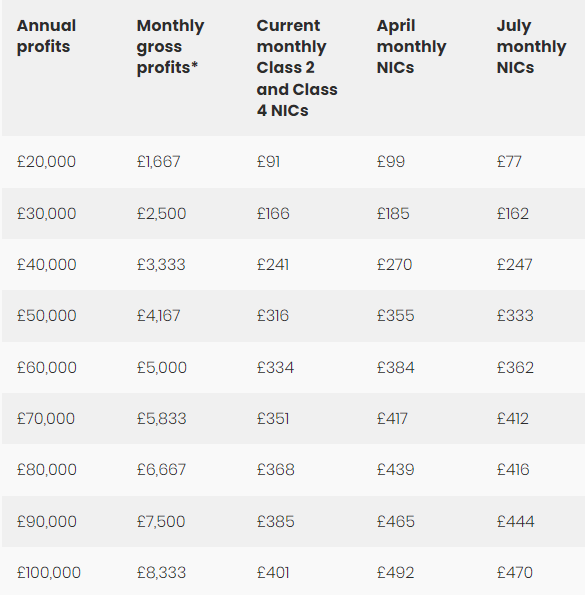The height and width of the screenshot is (595, 585).
Task: Select the April monthly NICs header
Action: pyautogui.click(x=411, y=47)
